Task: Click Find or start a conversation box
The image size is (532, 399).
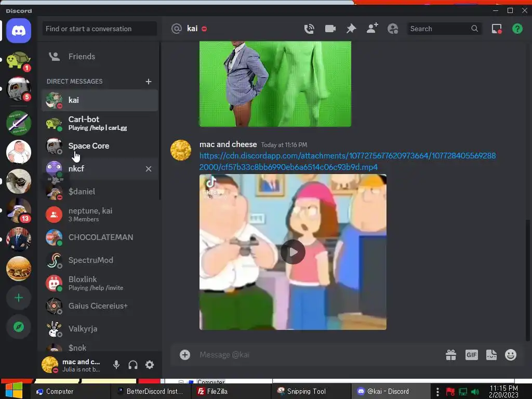Action: (x=99, y=29)
